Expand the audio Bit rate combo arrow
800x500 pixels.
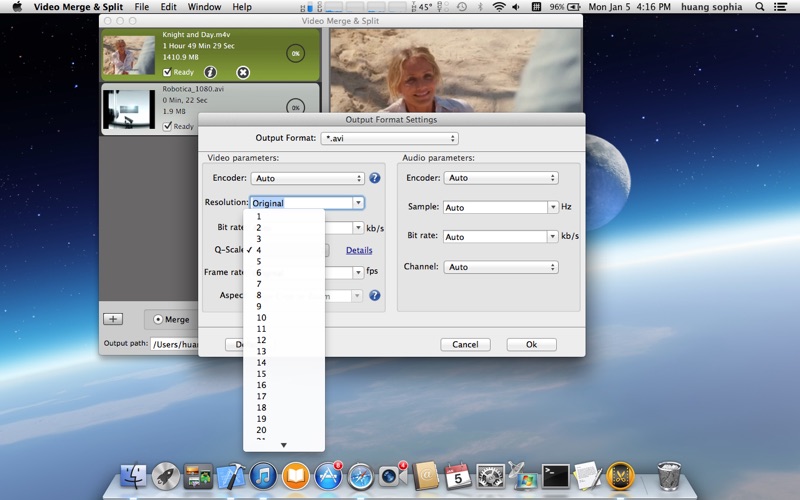(553, 236)
